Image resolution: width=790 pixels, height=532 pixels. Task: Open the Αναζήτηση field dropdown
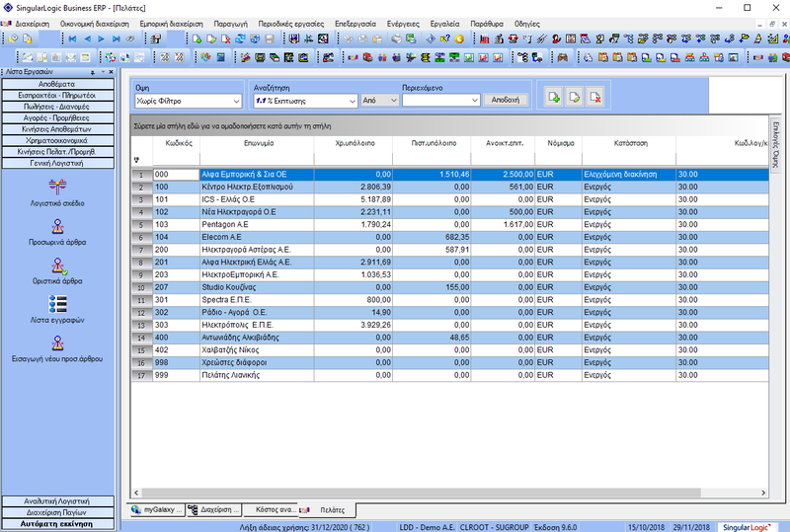353,101
